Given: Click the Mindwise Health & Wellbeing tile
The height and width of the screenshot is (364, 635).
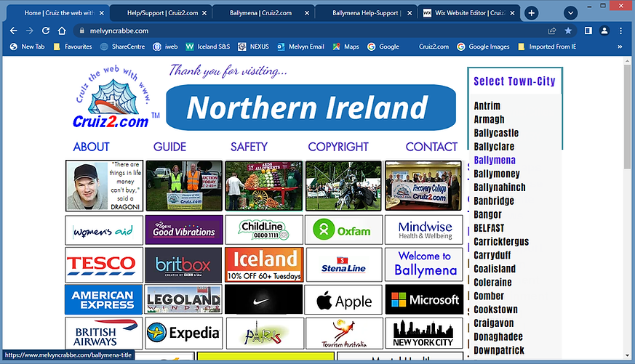Looking at the screenshot, I should click(423, 230).
